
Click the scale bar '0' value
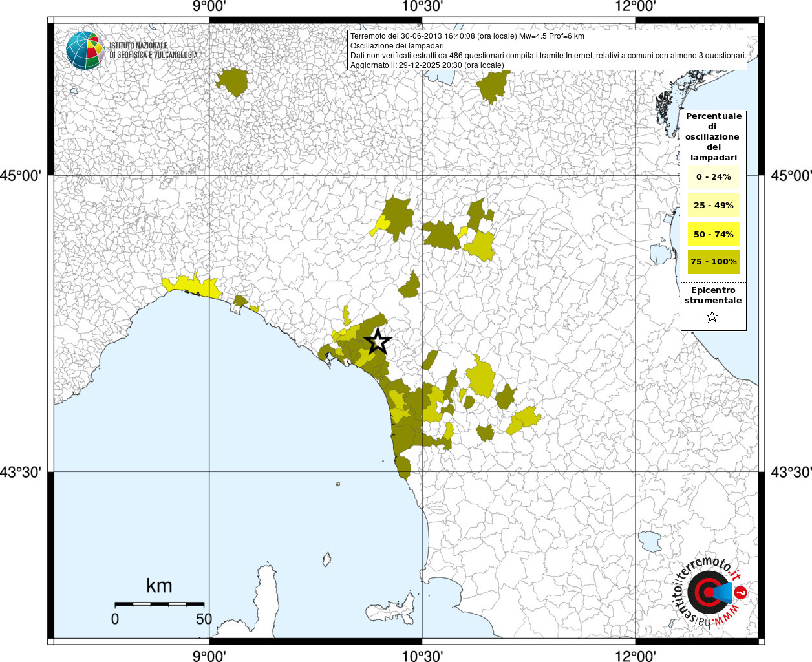point(115,619)
